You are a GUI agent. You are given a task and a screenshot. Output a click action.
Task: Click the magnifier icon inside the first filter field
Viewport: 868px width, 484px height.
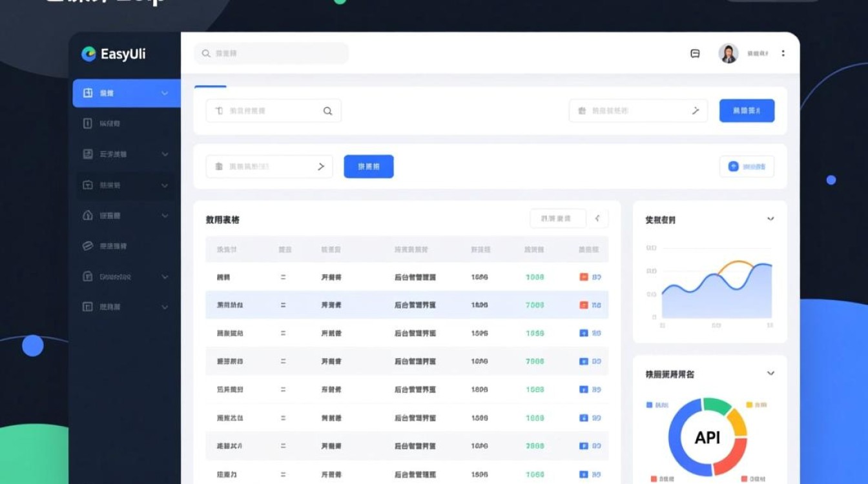coord(327,111)
